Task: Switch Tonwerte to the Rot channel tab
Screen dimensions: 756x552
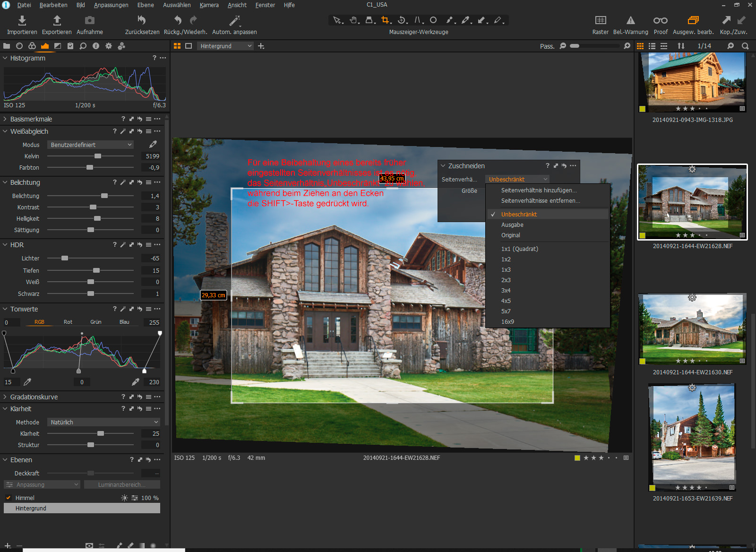Action: point(68,322)
